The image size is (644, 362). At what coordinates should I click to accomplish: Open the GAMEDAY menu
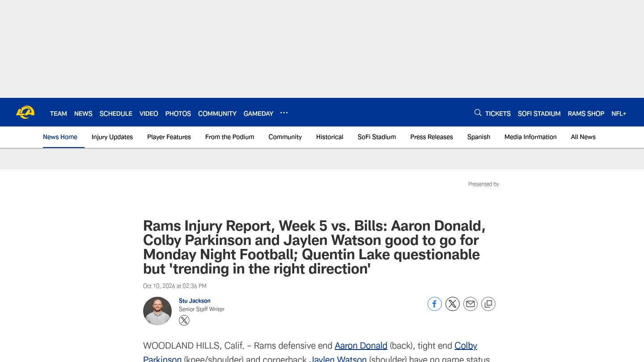258,114
